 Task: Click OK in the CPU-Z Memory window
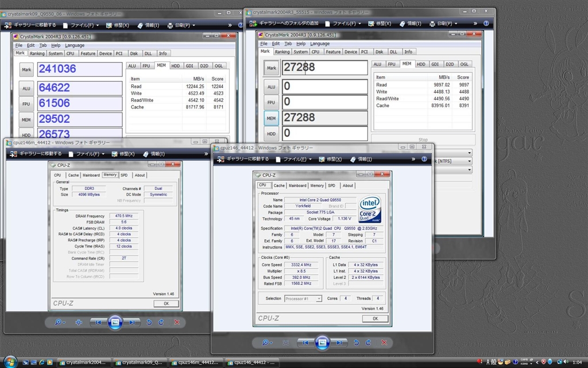(x=166, y=304)
